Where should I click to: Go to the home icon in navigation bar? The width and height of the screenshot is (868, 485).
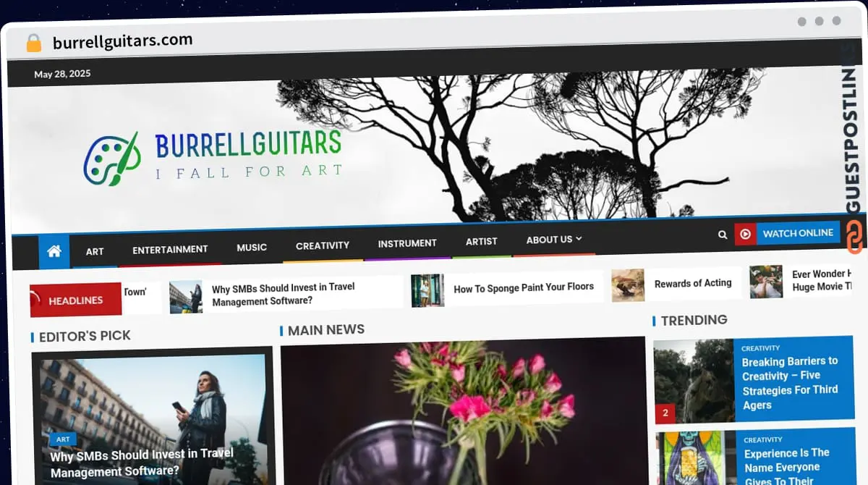click(54, 252)
